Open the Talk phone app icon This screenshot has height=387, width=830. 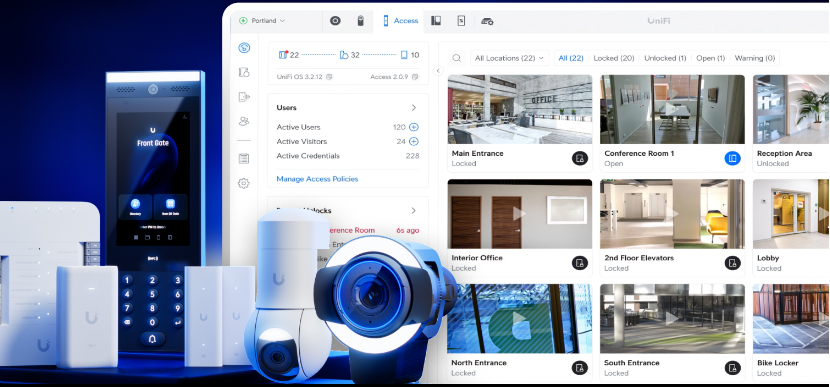tap(360, 21)
